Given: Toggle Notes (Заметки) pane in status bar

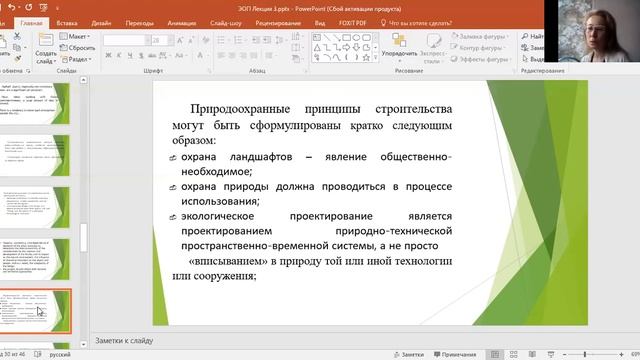Looking at the screenshot, I should point(409,354).
